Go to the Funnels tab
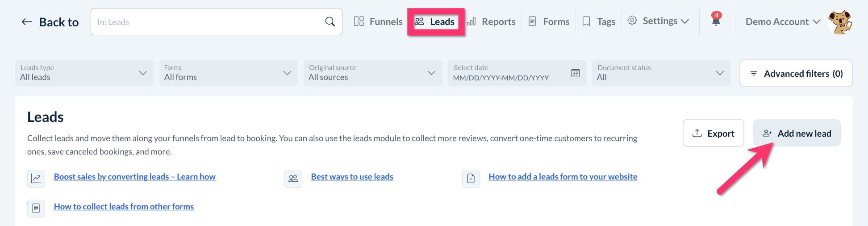868x226 pixels. click(378, 21)
